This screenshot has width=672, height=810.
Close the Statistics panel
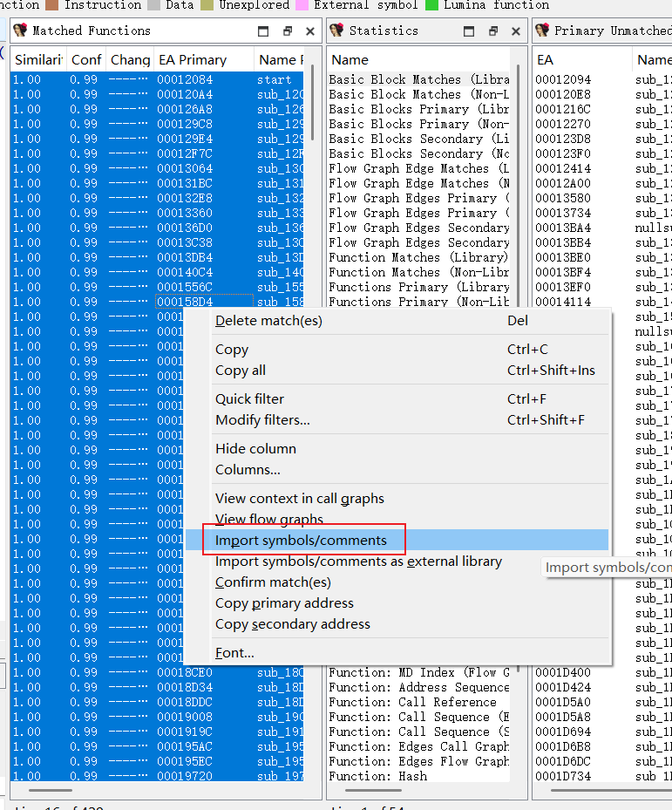(515, 31)
